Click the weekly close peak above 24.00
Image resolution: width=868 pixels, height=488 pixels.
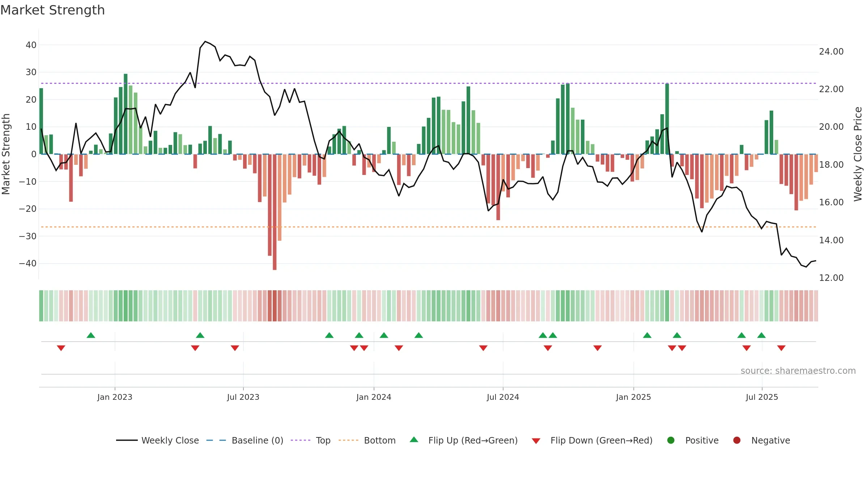pyautogui.click(x=205, y=42)
